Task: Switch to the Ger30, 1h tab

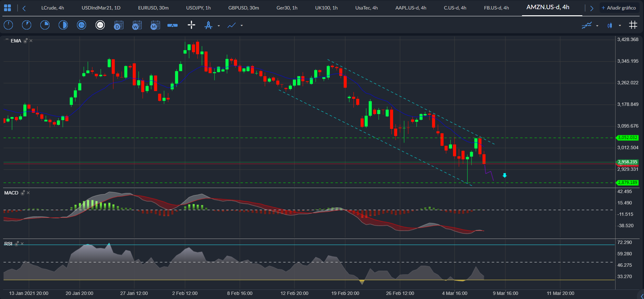Action: (x=287, y=8)
